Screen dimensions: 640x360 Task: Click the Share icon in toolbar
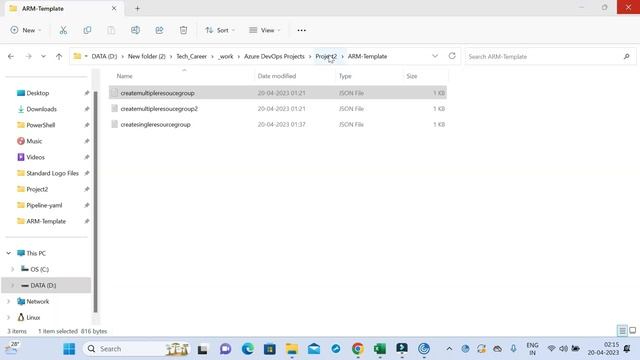[159, 30]
